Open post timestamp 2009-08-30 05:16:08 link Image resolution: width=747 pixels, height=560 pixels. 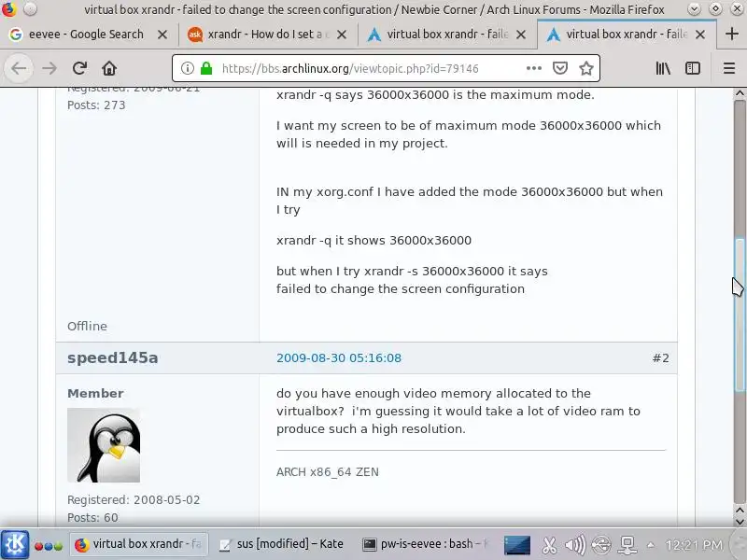(339, 358)
